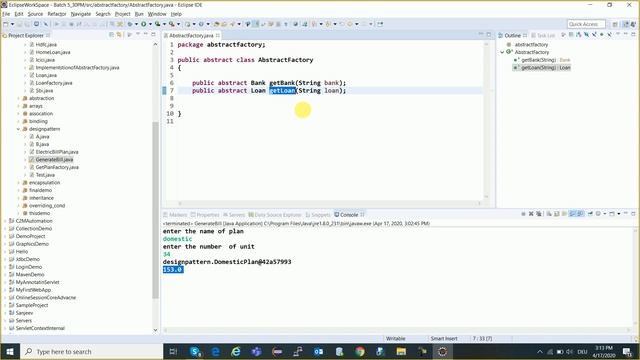Toggle Show Console When Standard Out Changes
Viewport: 640px width, 360px height.
click(x=572, y=213)
